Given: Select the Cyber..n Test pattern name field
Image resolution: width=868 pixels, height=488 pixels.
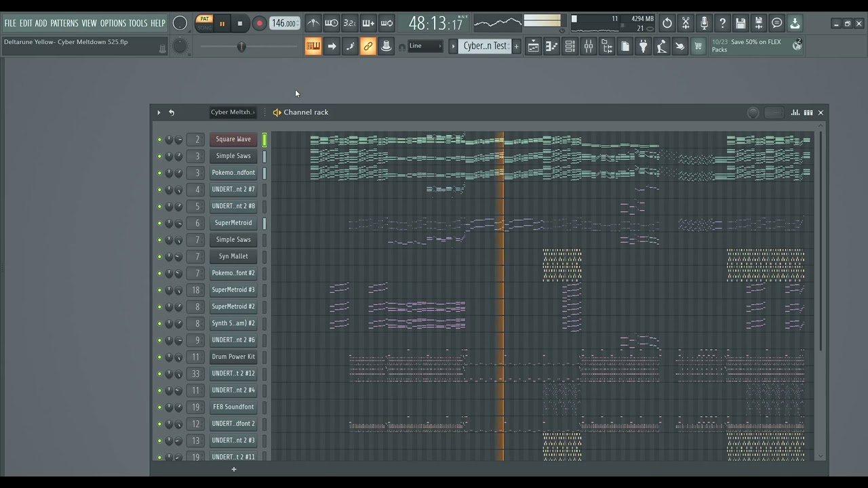Looking at the screenshot, I should point(484,46).
